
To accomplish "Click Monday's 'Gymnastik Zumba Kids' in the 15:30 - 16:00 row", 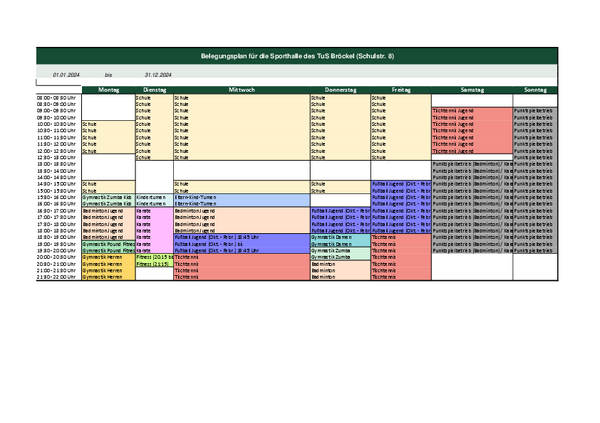I will click(107, 197).
